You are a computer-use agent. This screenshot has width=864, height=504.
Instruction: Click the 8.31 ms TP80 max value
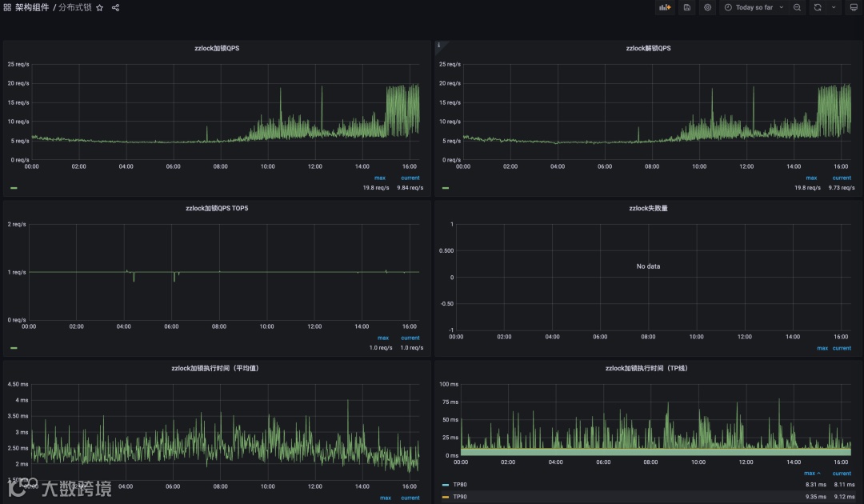[x=815, y=485]
